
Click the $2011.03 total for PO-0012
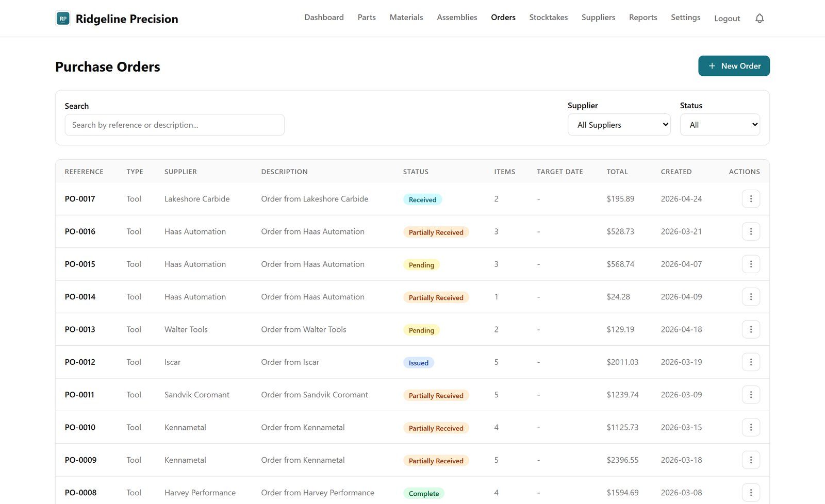pos(622,362)
